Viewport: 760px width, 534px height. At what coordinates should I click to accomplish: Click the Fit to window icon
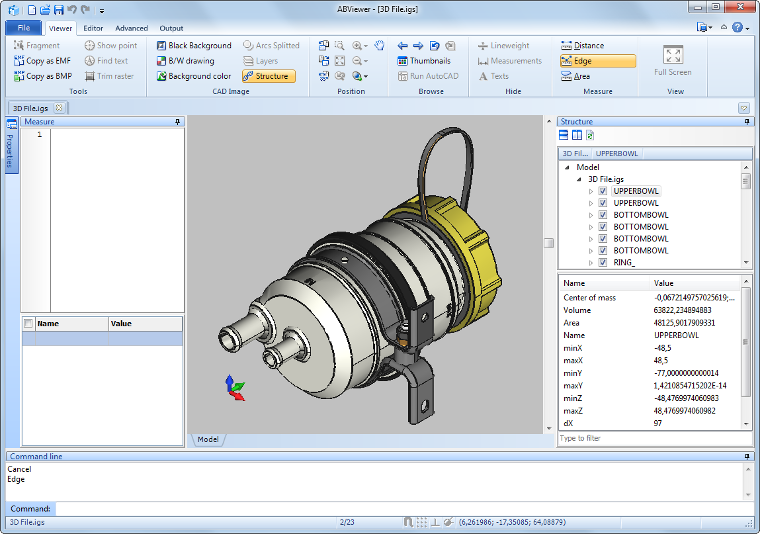click(x=340, y=61)
